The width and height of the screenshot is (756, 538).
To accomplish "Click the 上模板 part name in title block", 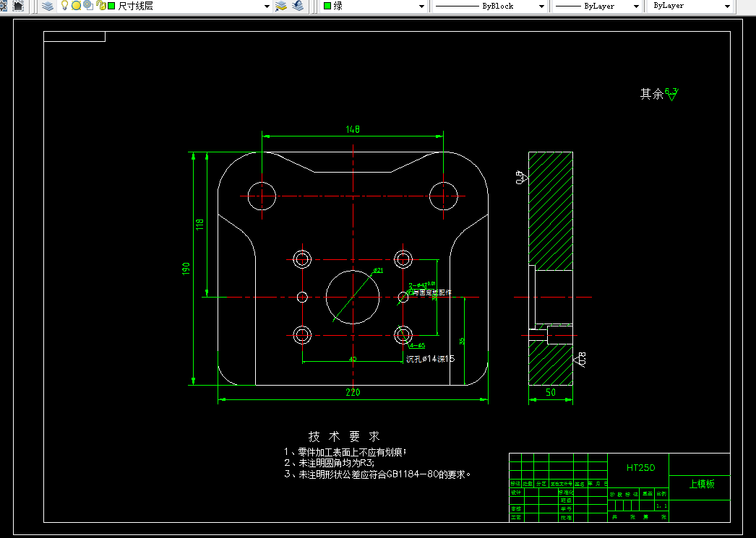I will pos(702,484).
